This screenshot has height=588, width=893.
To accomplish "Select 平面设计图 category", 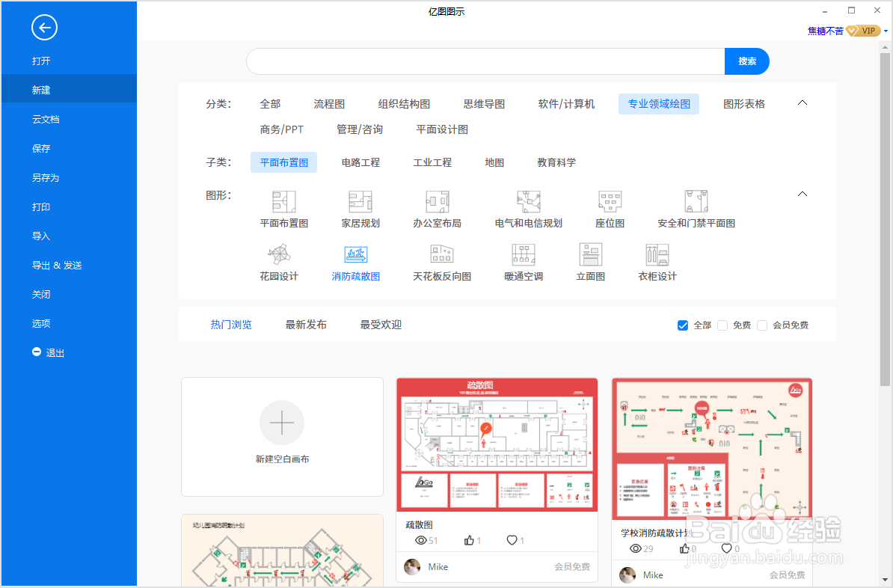I will pos(442,129).
